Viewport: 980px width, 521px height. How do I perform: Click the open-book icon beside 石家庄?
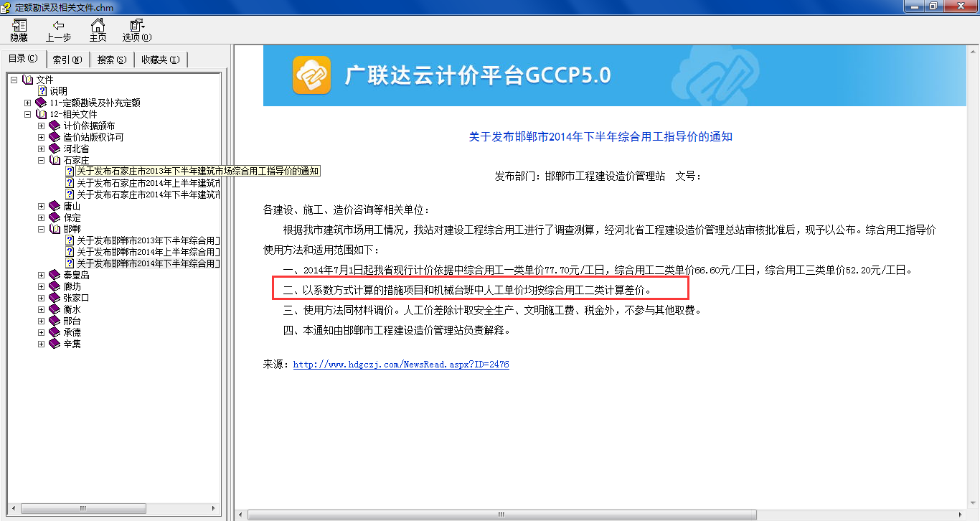[x=55, y=160]
